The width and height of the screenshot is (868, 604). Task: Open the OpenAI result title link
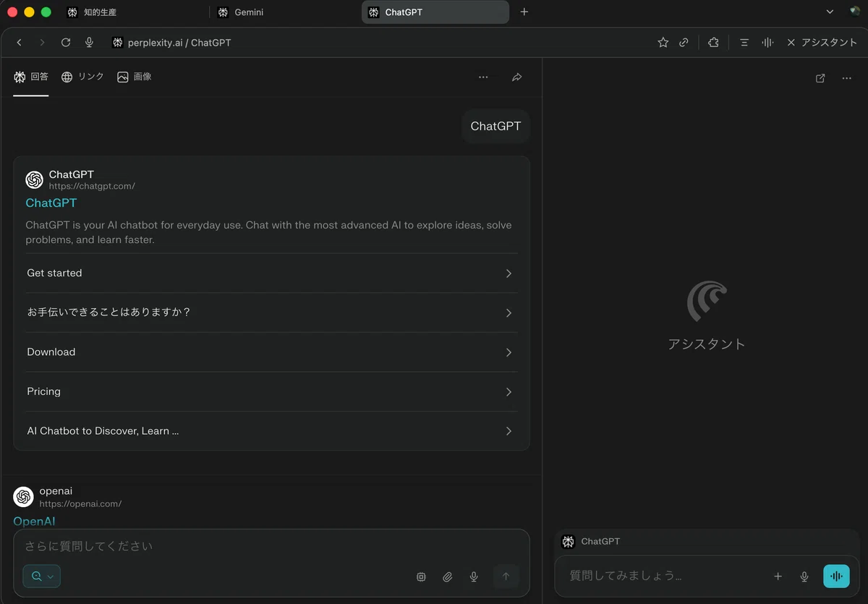click(x=34, y=521)
